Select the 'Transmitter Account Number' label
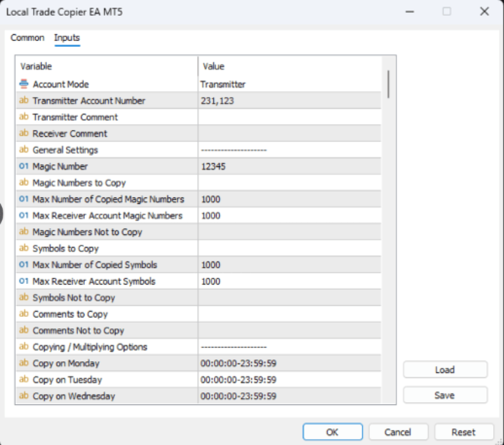This screenshot has height=445, width=504. click(89, 101)
